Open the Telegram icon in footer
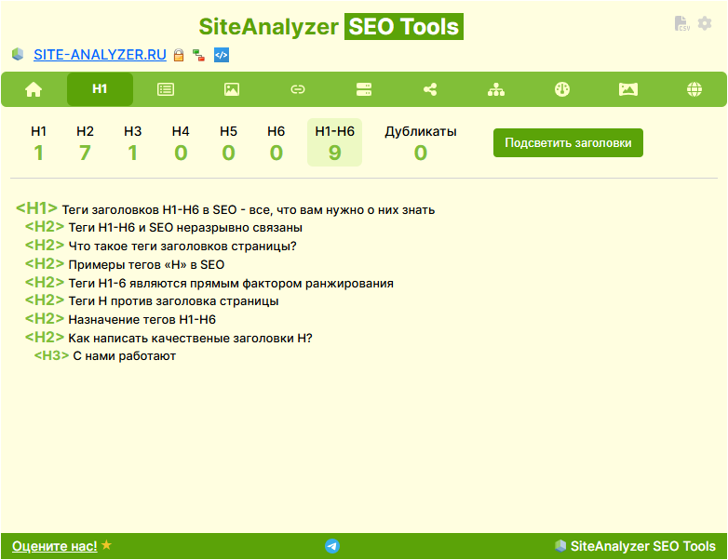728x560 pixels. [332, 546]
